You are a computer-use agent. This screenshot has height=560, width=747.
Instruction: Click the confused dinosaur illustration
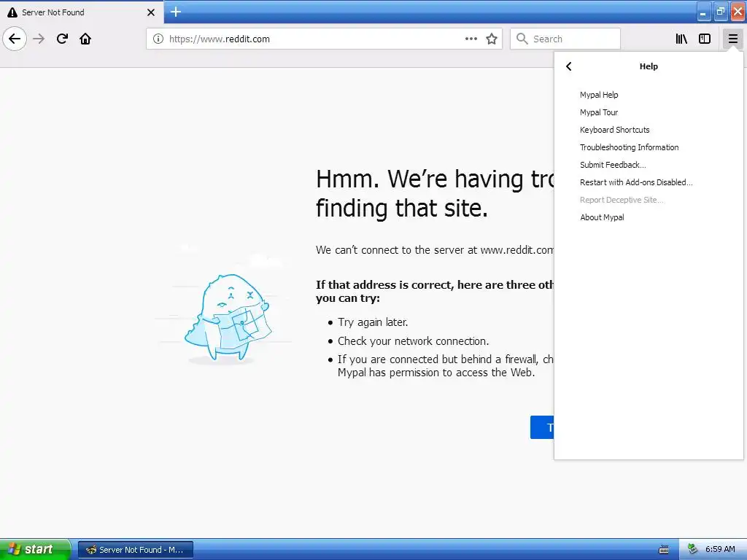[228, 316]
